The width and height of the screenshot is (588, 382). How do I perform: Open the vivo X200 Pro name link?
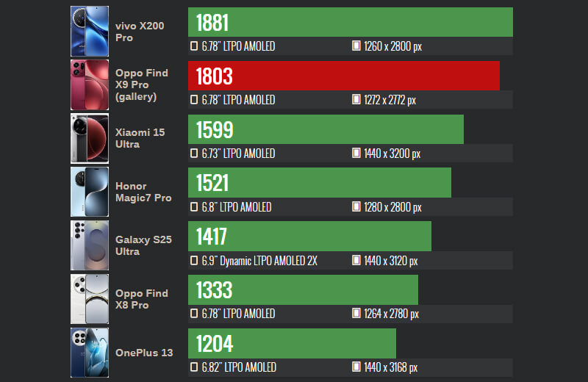[140, 32]
